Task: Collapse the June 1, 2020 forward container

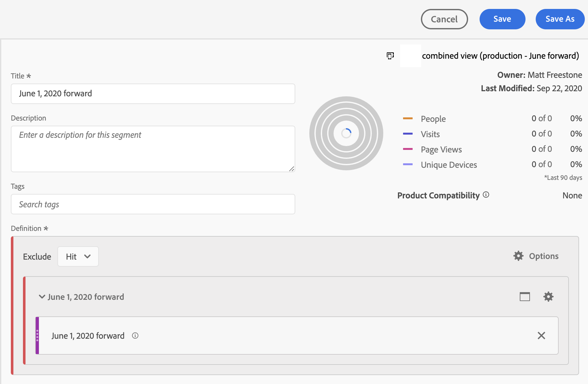Action: tap(42, 297)
